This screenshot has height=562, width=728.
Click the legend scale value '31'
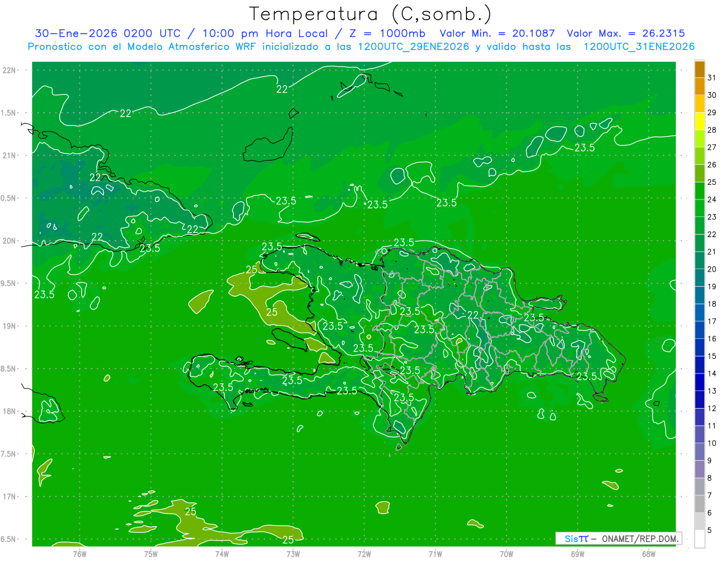(x=712, y=78)
